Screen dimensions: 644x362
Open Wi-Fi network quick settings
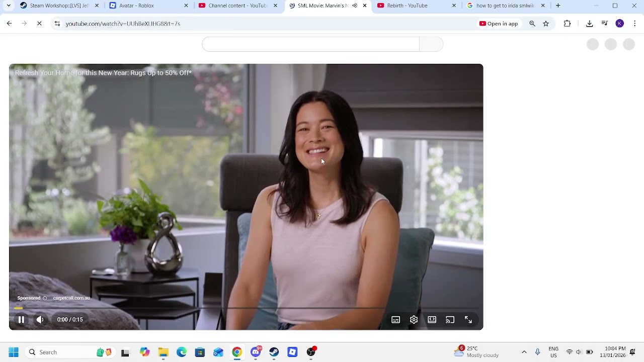coord(570,352)
